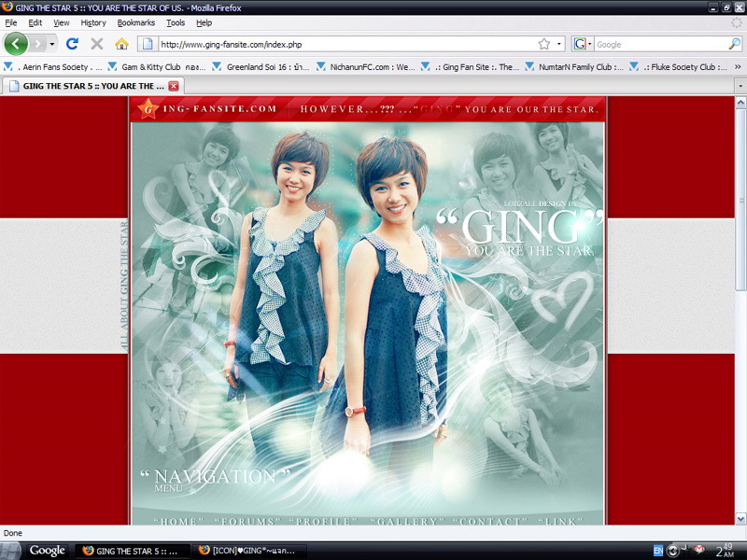Click the GALLERY navigation link
747x560 pixels.
[x=407, y=521]
